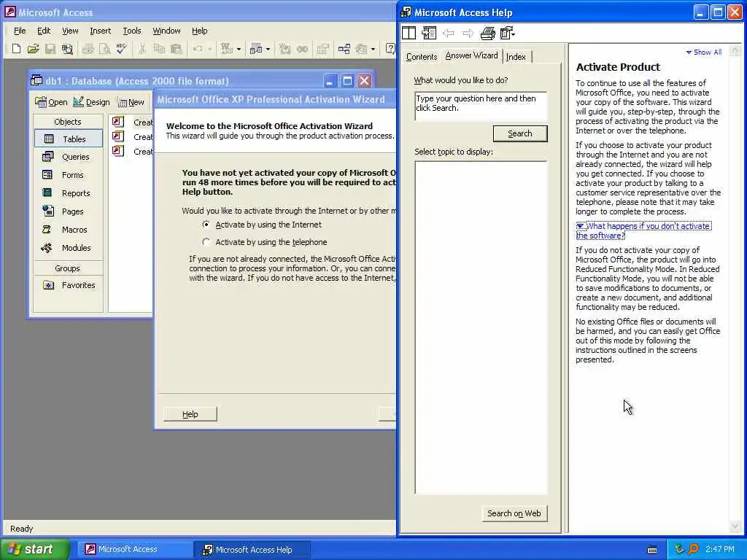The width and height of the screenshot is (747, 560).
Task: Click the Hide tabs icon in Help
Action: [x=429, y=33]
